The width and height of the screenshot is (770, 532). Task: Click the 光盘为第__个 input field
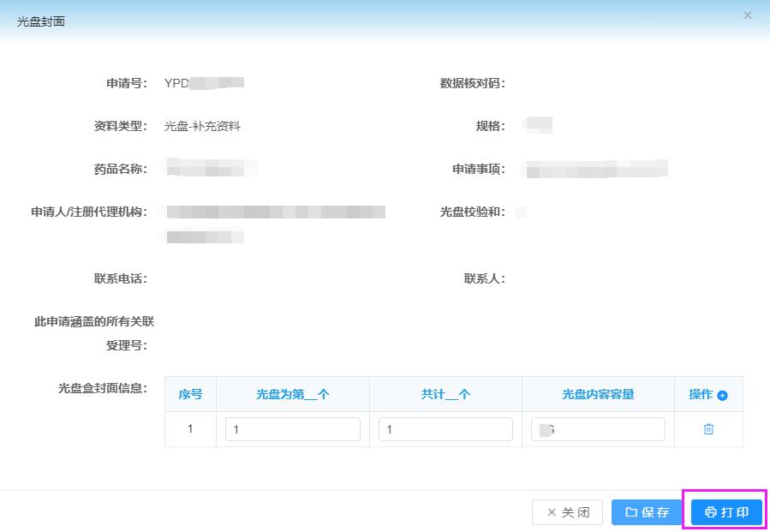coord(292,428)
